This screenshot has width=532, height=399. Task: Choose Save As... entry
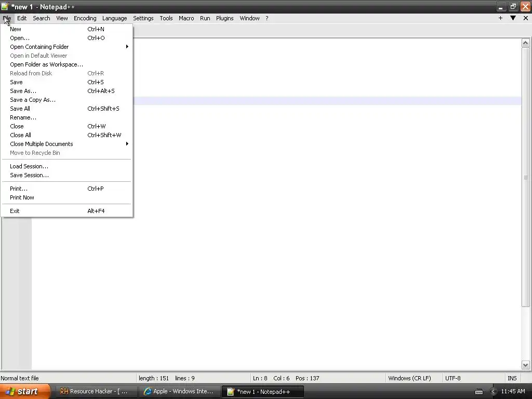(x=66, y=91)
